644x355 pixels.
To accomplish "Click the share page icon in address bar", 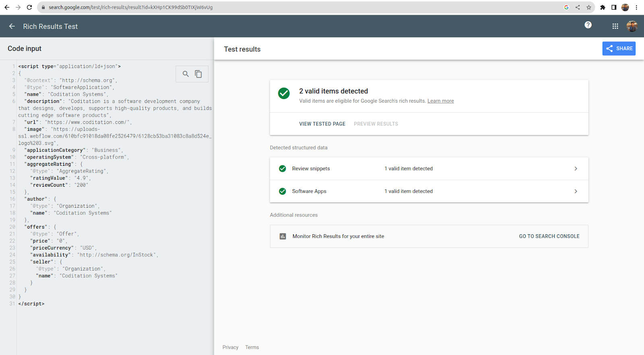I will (578, 7).
